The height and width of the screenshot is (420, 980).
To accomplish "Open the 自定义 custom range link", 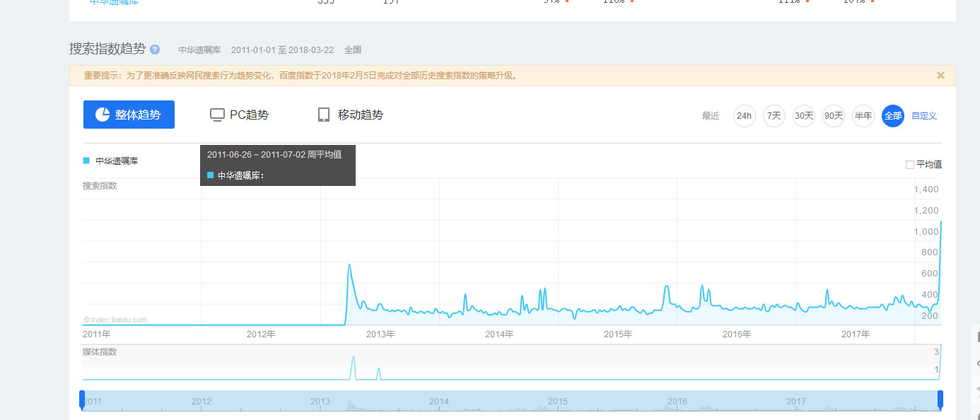I will [x=924, y=116].
